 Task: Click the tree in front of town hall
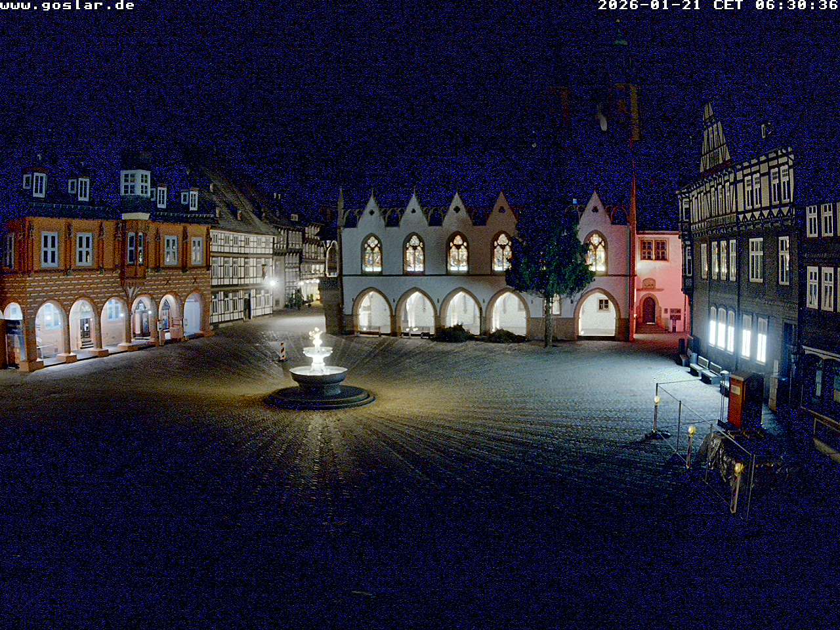549,269
